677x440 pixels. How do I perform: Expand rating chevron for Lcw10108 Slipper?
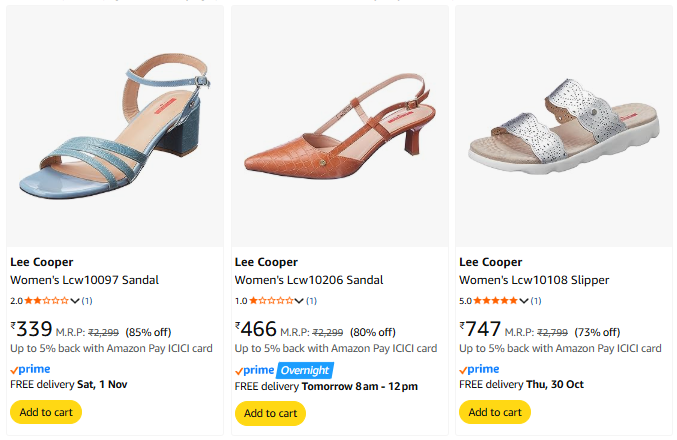tap(524, 301)
